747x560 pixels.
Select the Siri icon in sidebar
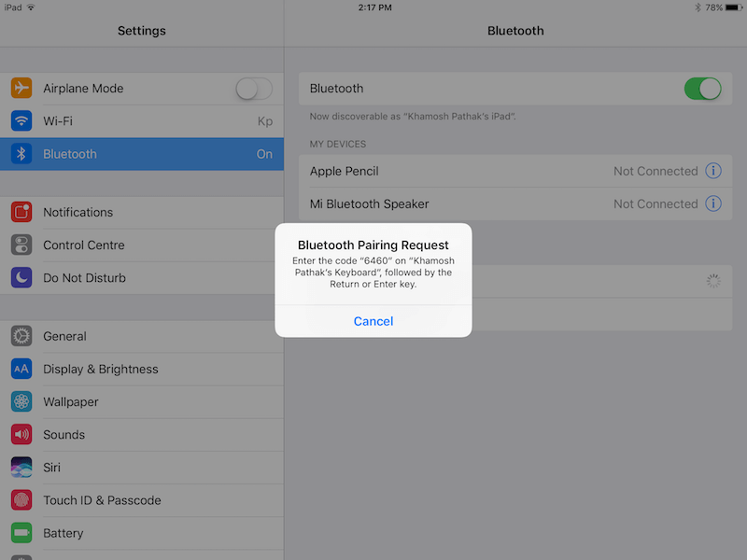coord(21,467)
